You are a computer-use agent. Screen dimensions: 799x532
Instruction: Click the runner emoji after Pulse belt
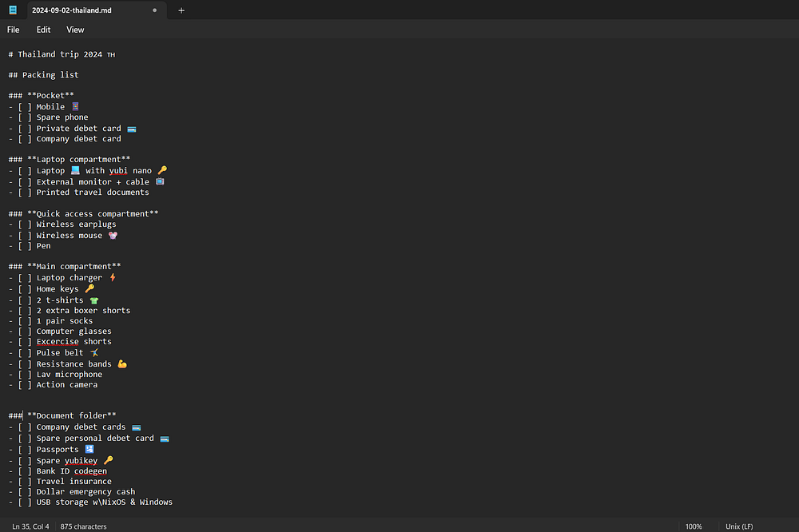click(x=94, y=352)
